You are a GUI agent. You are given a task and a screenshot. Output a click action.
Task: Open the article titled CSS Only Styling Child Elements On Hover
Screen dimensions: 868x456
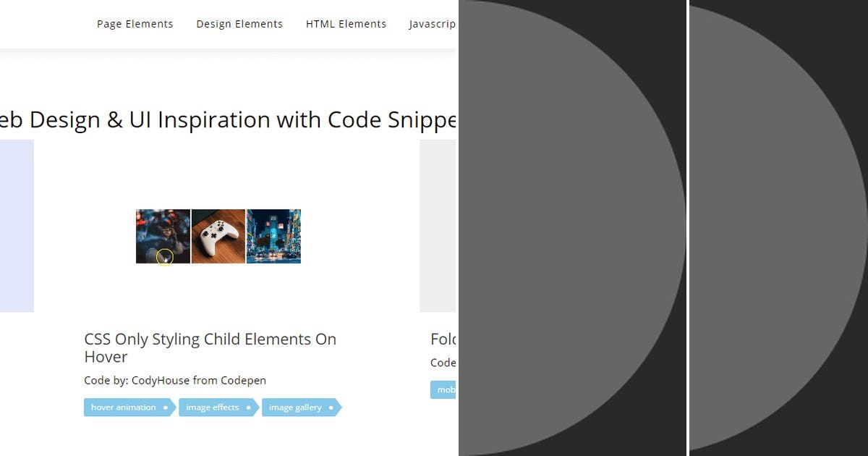(x=210, y=339)
